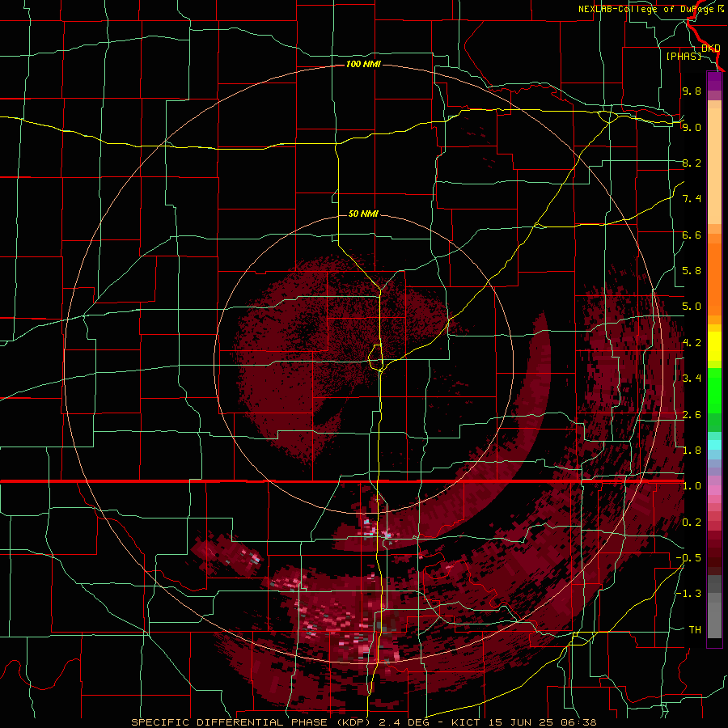This screenshot has height=728, width=728.
Task: Pick the pink segment of the color bar
Action: [x=714, y=490]
